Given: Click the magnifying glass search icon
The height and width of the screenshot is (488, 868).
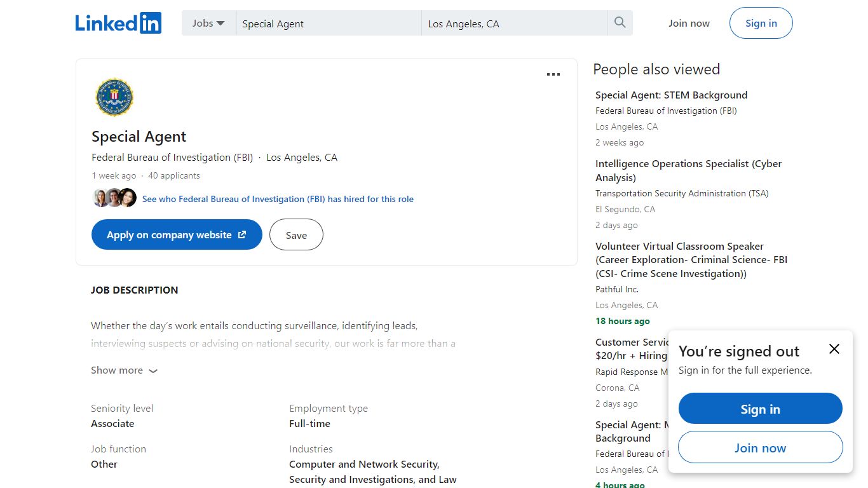Looking at the screenshot, I should click(620, 23).
